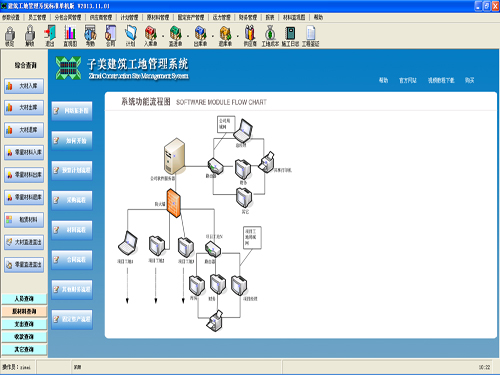Image resolution: width=500 pixels, height=375 pixels.
Task: Open the 财务管理 menu
Action: [x=248, y=17]
